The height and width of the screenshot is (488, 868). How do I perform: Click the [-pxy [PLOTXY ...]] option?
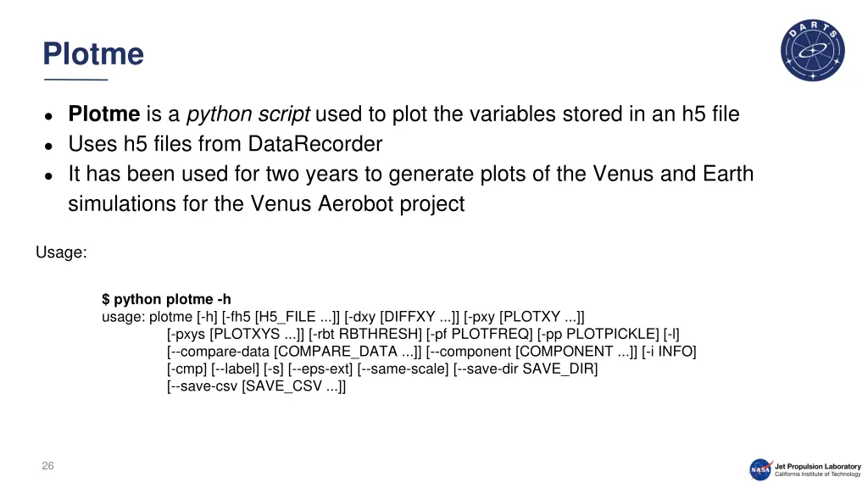click(524, 317)
